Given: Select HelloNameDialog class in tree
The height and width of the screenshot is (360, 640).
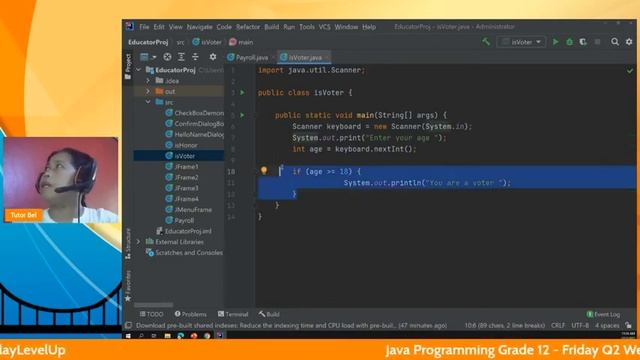Looking at the screenshot, I should pyautogui.click(x=195, y=134).
